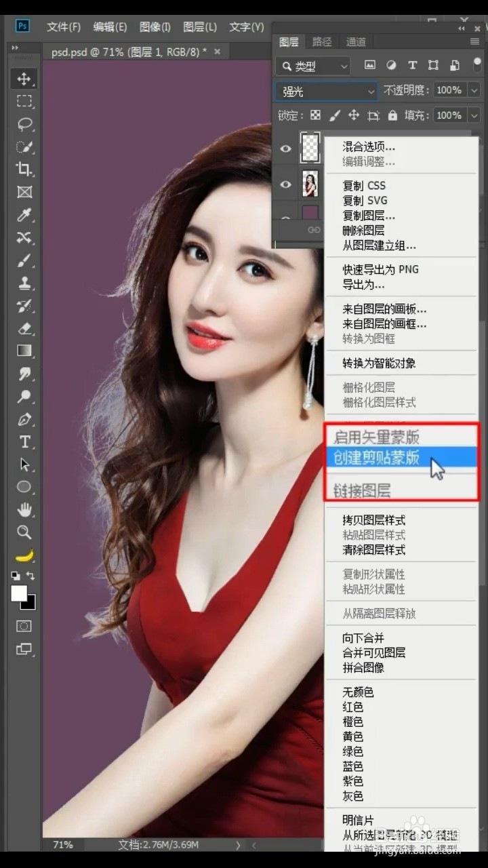
Task: Select the Pen tool
Action: (24, 419)
